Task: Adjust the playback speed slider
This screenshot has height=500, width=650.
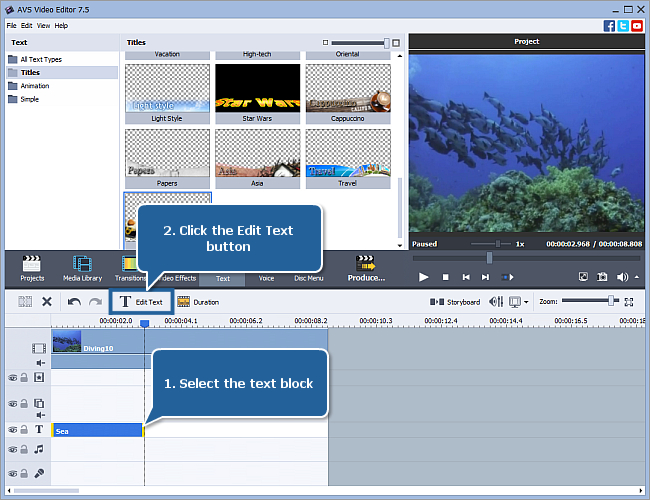Action: (498, 244)
